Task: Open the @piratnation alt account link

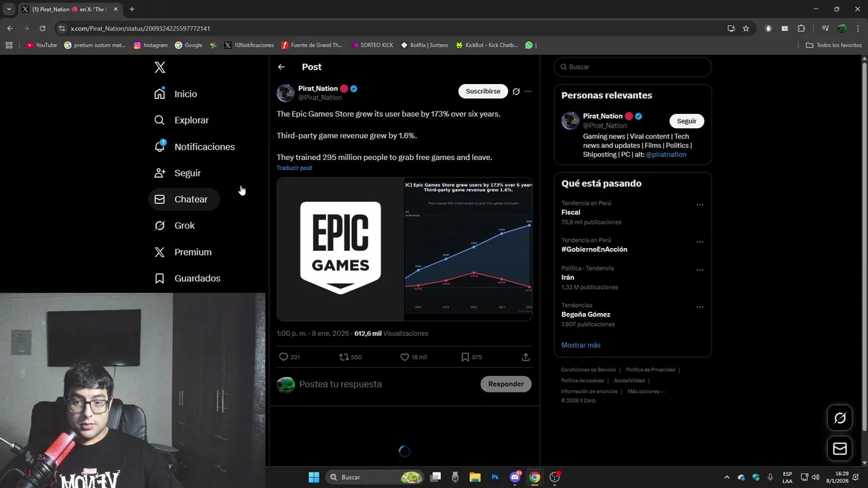Action: click(x=666, y=155)
